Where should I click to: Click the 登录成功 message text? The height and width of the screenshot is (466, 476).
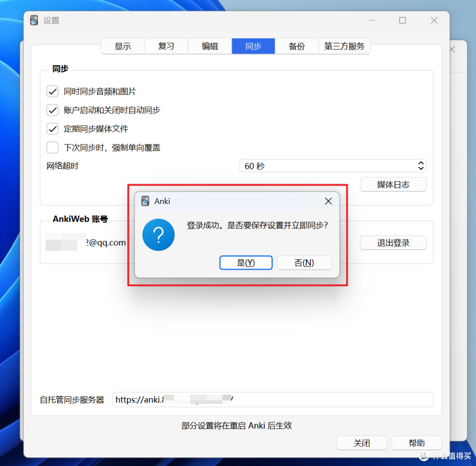pos(257,226)
